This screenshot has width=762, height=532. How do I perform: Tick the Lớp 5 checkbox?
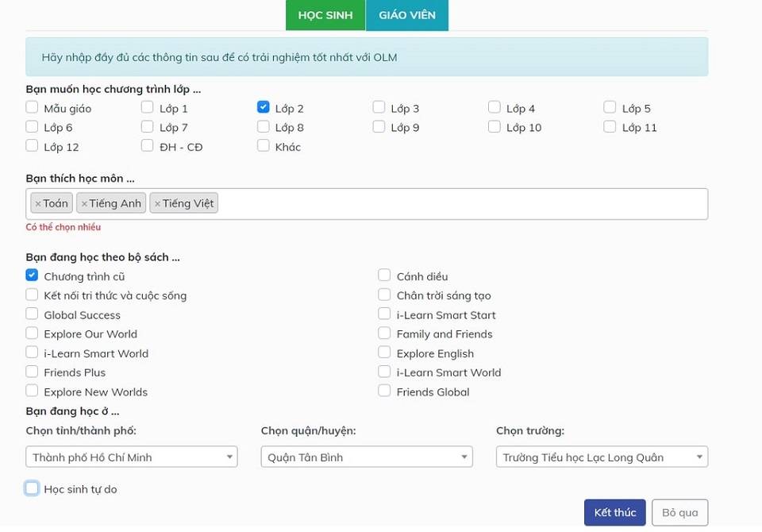pos(610,107)
